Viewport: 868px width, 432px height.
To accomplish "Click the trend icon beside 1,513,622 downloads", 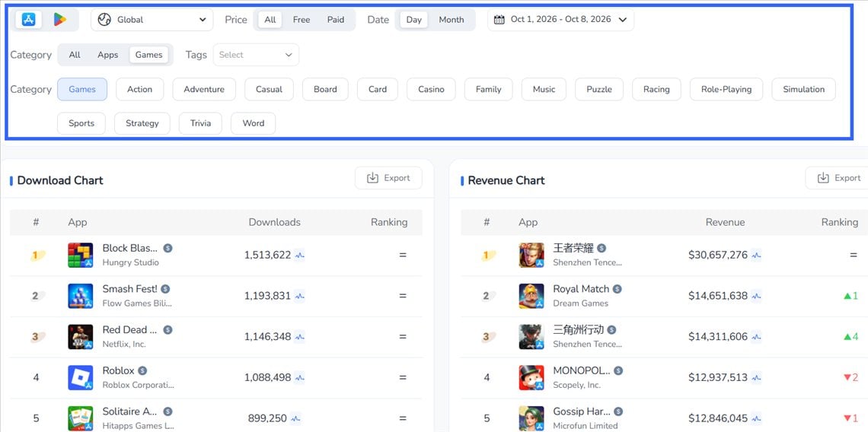I will tap(299, 256).
